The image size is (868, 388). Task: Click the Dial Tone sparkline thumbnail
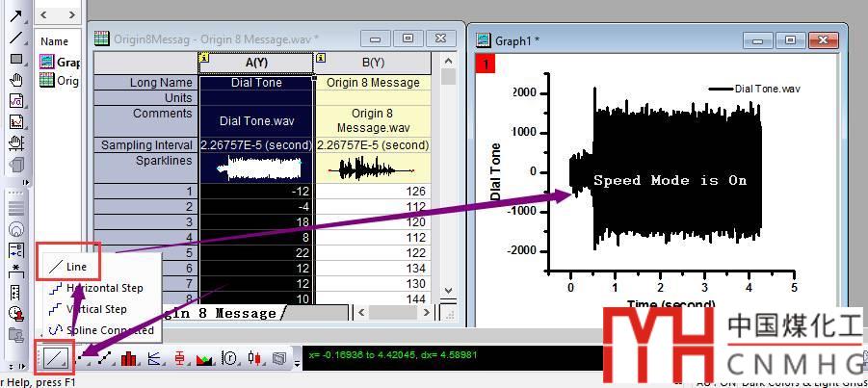click(x=256, y=169)
